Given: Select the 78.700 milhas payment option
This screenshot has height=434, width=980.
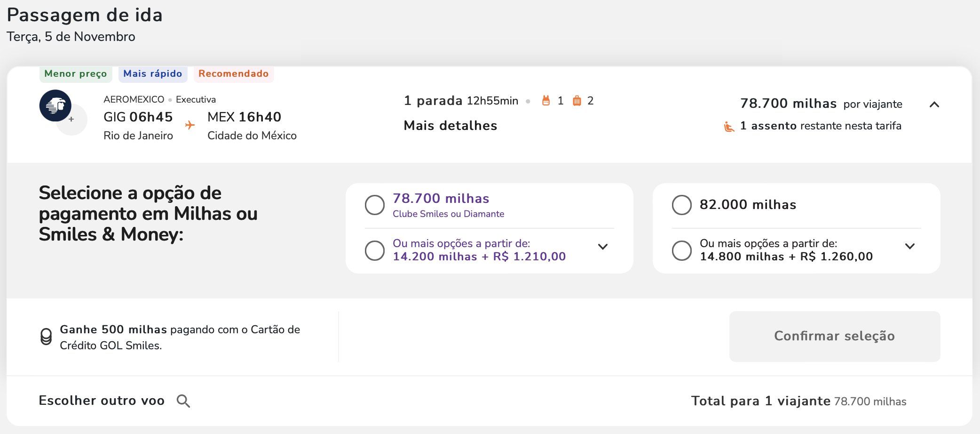Looking at the screenshot, I should tap(375, 205).
